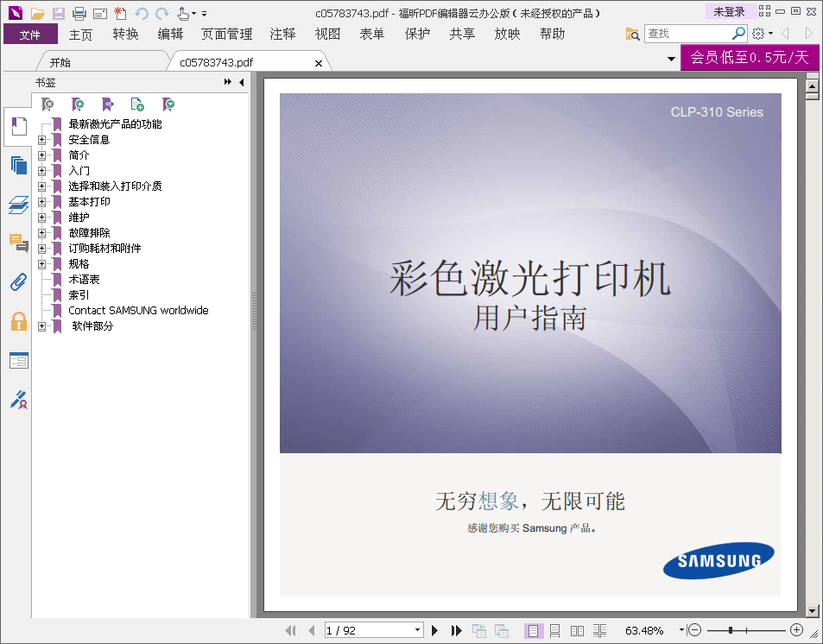Open the 帮助 menu
This screenshot has height=644, width=823.
pos(552,35)
